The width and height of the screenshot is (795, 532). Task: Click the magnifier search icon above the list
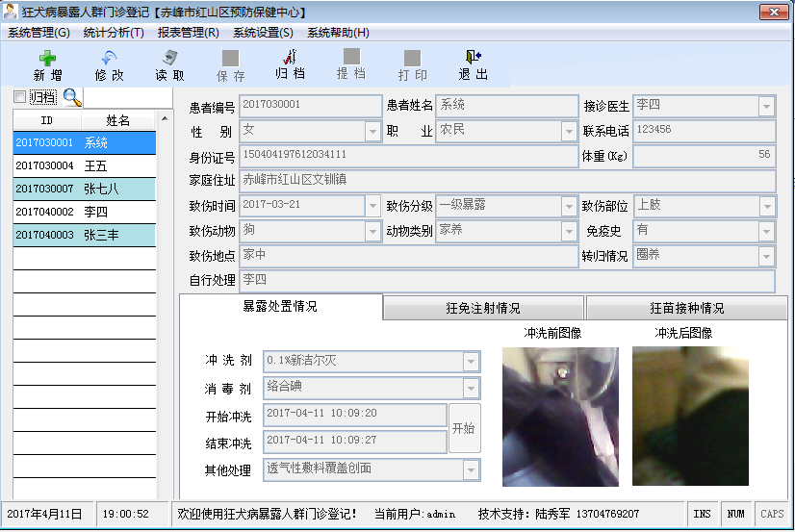point(72,96)
